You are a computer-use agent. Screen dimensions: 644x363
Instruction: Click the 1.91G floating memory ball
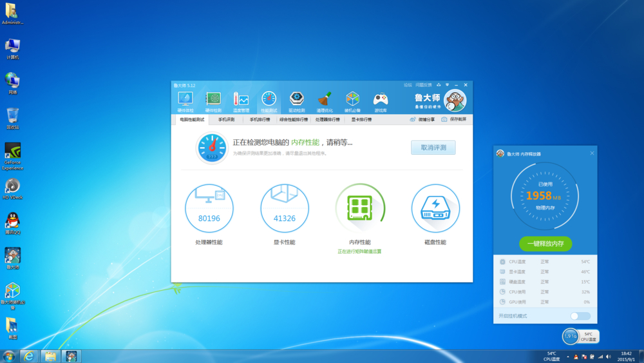click(570, 337)
